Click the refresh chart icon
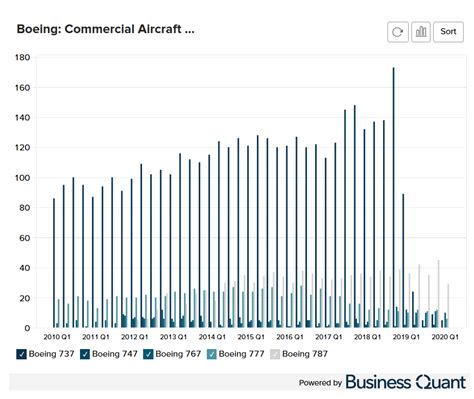 [x=398, y=32]
